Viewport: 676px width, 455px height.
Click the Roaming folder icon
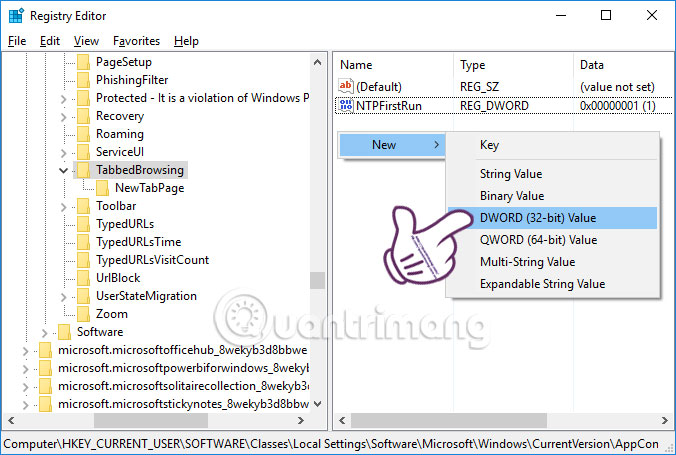tap(84, 134)
